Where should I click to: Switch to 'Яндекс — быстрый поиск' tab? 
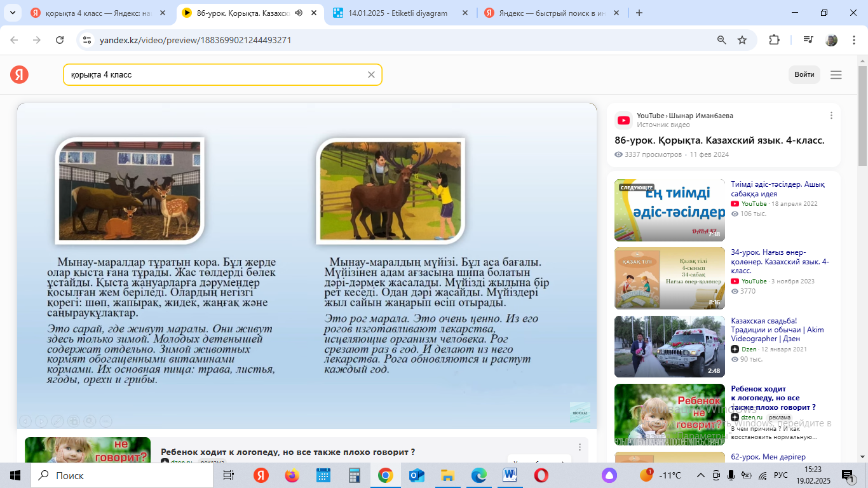551,13
